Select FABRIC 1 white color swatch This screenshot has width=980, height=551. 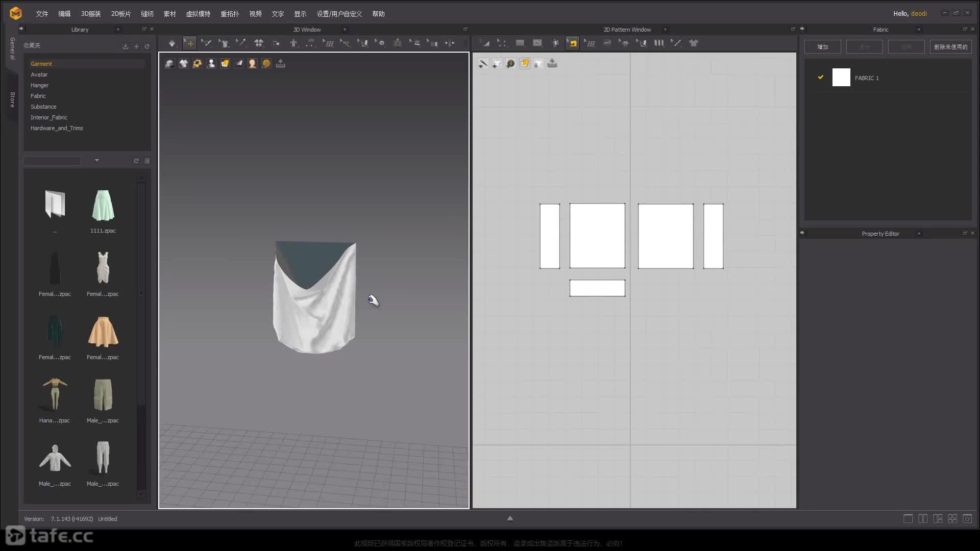click(x=841, y=78)
